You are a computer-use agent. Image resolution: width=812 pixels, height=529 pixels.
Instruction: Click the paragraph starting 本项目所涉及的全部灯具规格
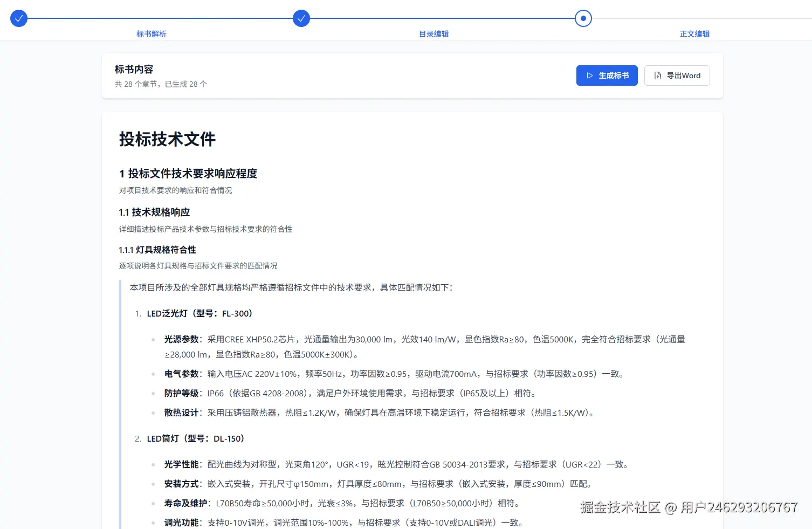(x=291, y=288)
